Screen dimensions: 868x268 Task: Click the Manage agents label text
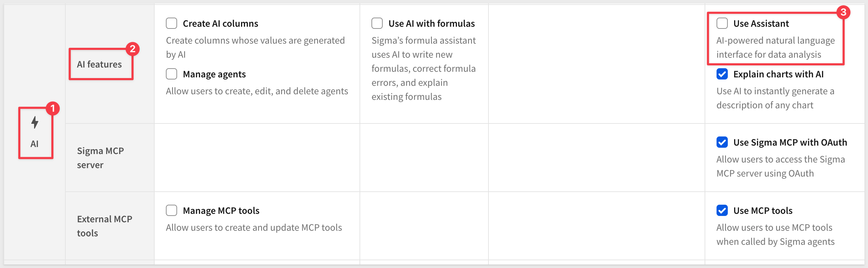(214, 74)
